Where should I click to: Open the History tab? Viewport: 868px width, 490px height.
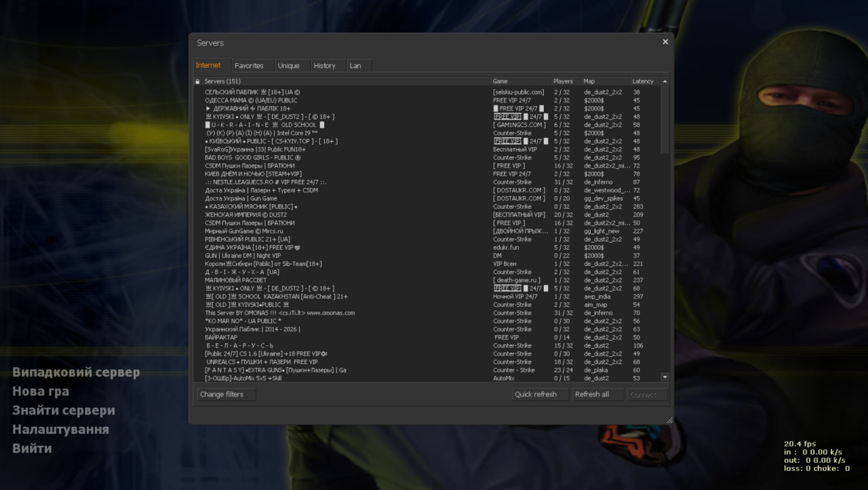pos(324,66)
